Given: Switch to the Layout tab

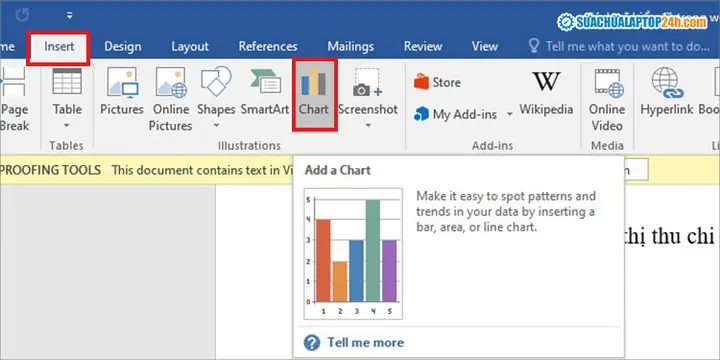Looking at the screenshot, I should pyautogui.click(x=190, y=46).
